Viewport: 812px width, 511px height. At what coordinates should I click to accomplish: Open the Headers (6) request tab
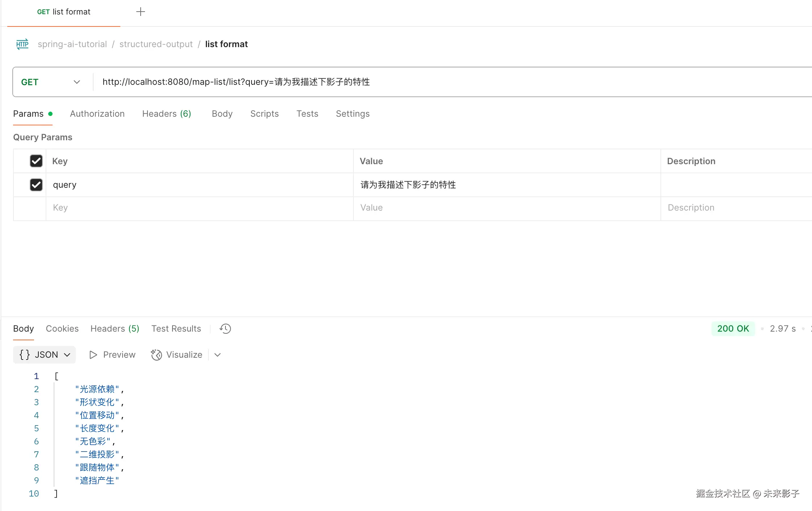pyautogui.click(x=166, y=114)
